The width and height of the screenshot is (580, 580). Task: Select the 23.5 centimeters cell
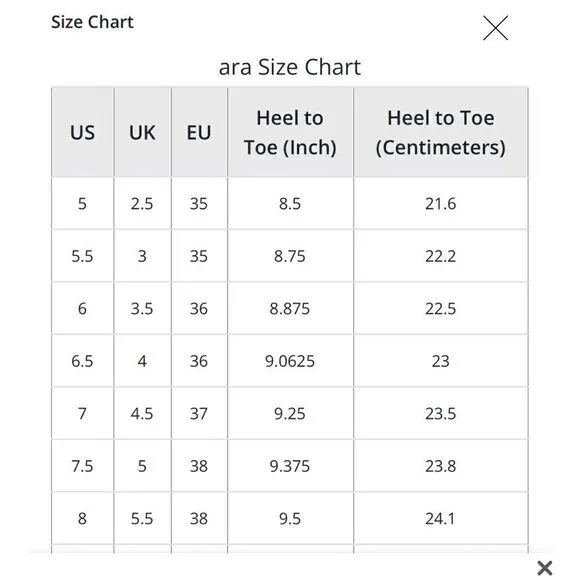[x=441, y=414]
